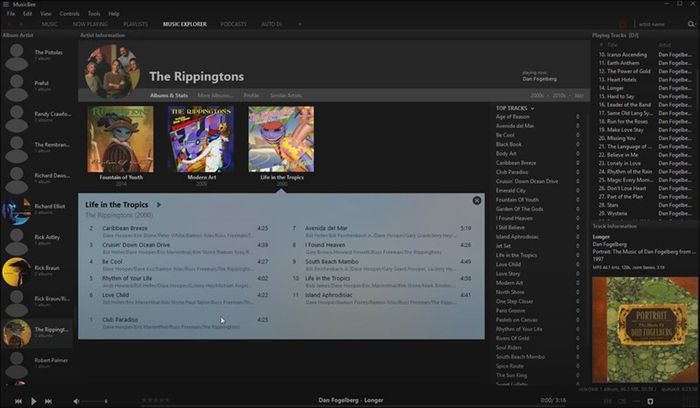Switch to the AUTO DJ tab
This screenshot has height=408, width=700.
click(x=271, y=24)
